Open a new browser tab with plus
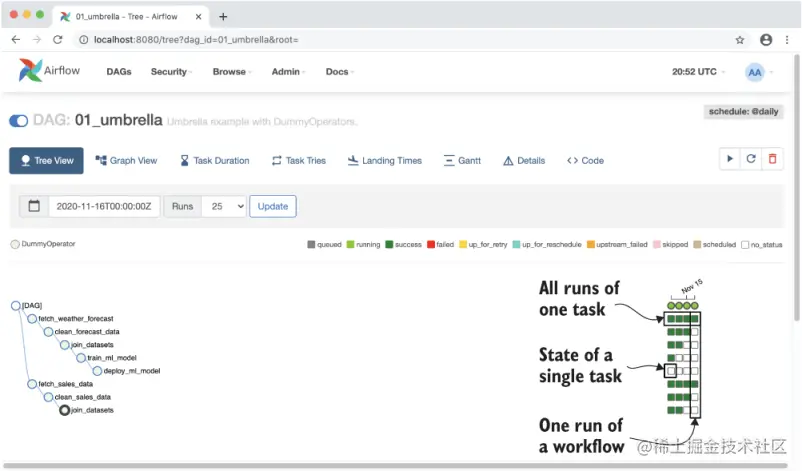The width and height of the screenshot is (802, 471). tap(223, 16)
